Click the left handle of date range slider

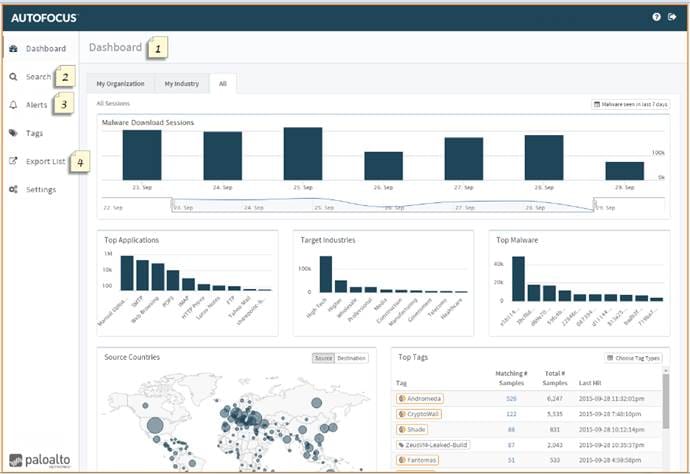[x=173, y=205]
